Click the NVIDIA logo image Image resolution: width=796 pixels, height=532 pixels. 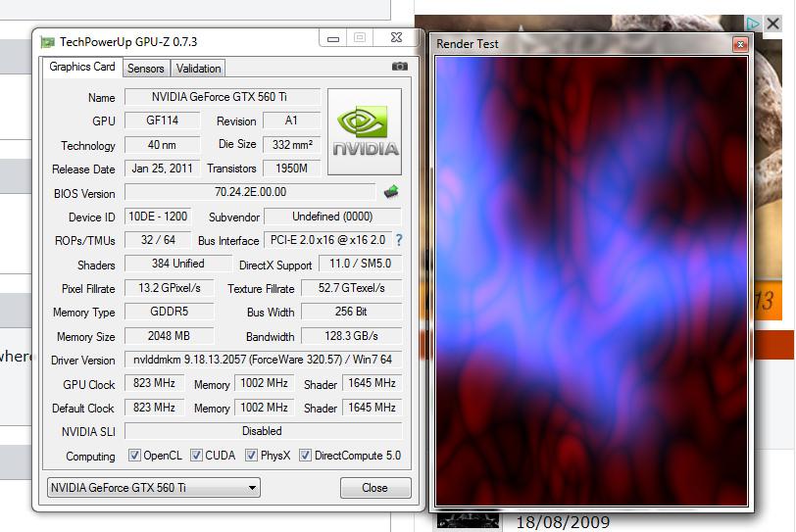(365, 132)
